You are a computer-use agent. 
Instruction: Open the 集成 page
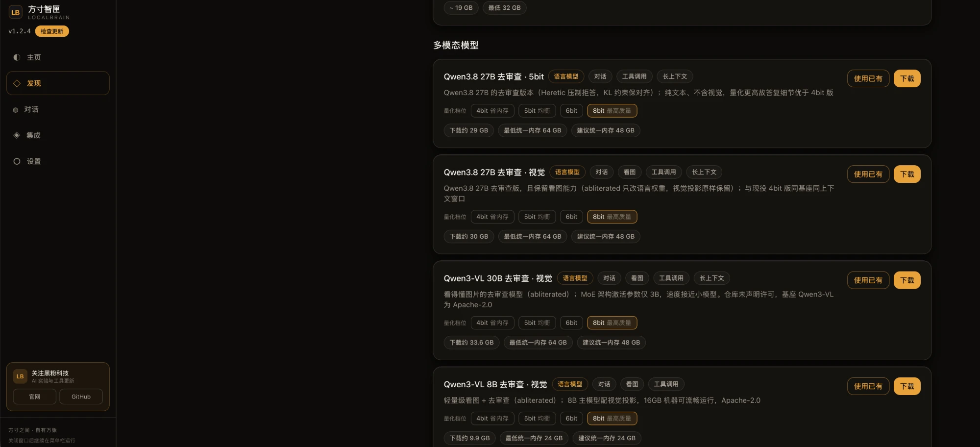tap(58, 135)
